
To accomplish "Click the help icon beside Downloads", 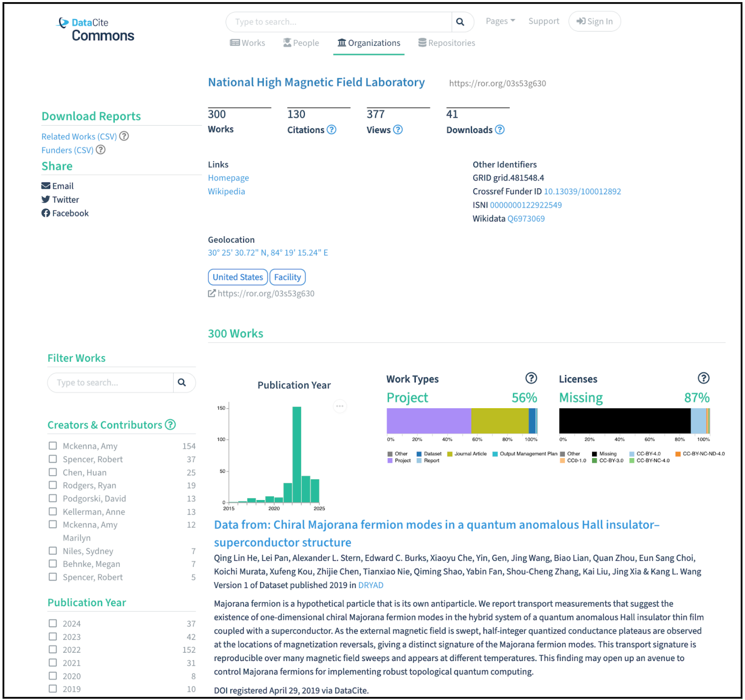I will tap(500, 130).
